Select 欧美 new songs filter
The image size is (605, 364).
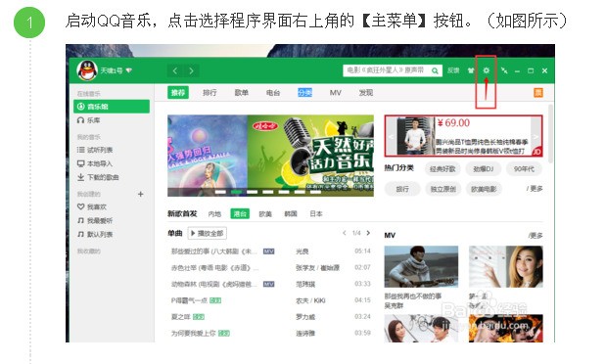tap(265, 214)
